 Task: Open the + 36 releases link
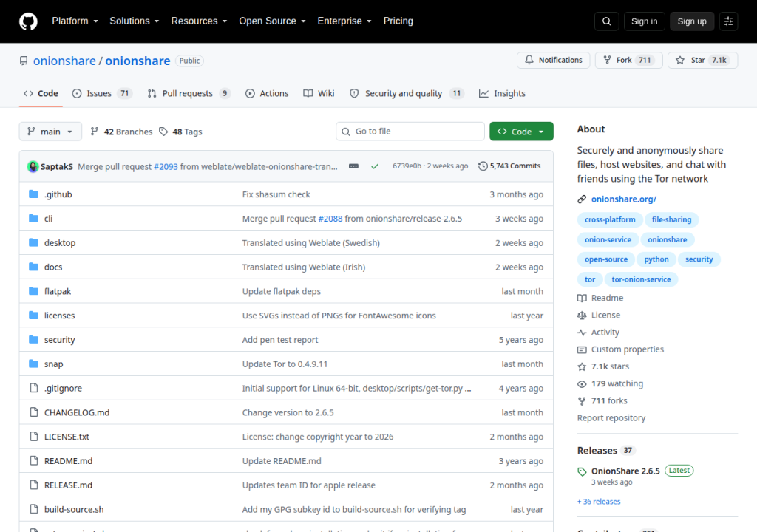599,502
